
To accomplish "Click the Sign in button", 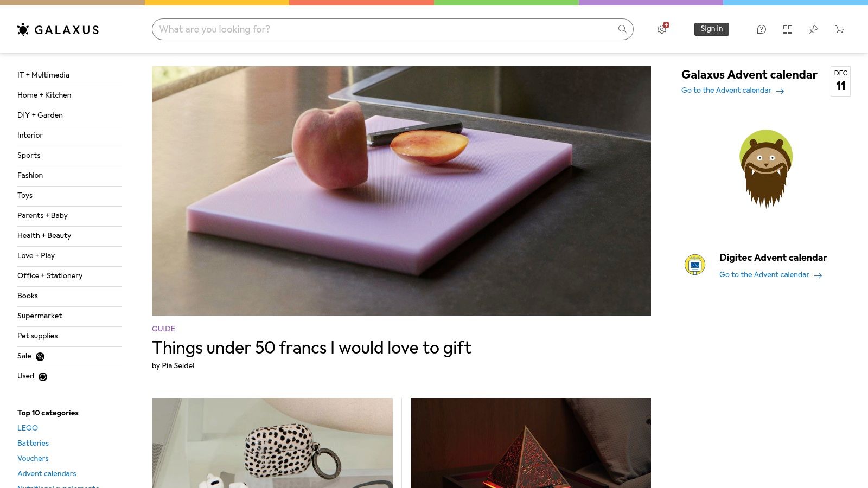I will click(x=712, y=29).
